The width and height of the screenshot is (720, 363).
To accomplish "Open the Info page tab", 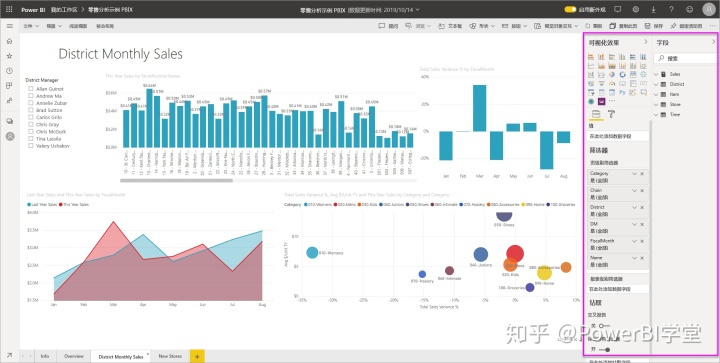I will point(45,356).
